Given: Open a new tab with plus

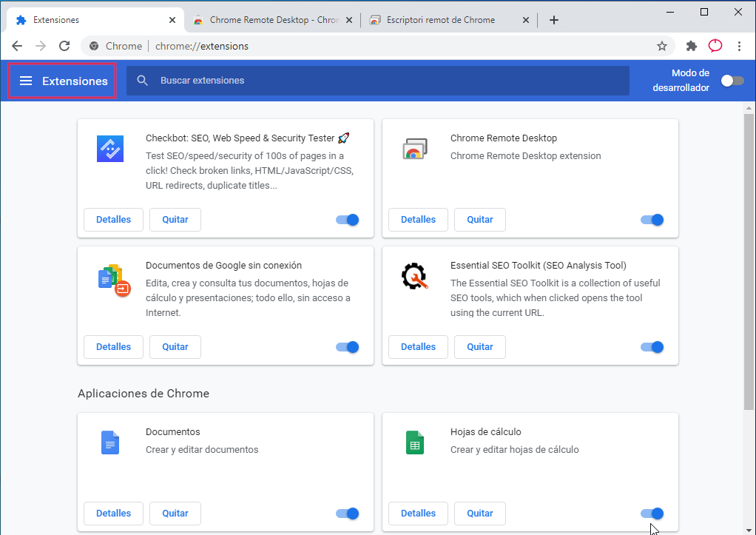Looking at the screenshot, I should (554, 20).
